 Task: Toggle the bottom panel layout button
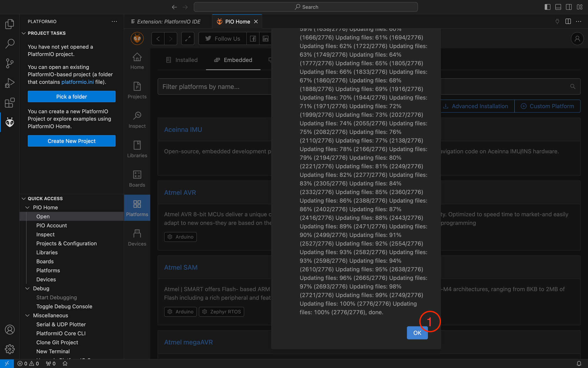tap(558, 7)
